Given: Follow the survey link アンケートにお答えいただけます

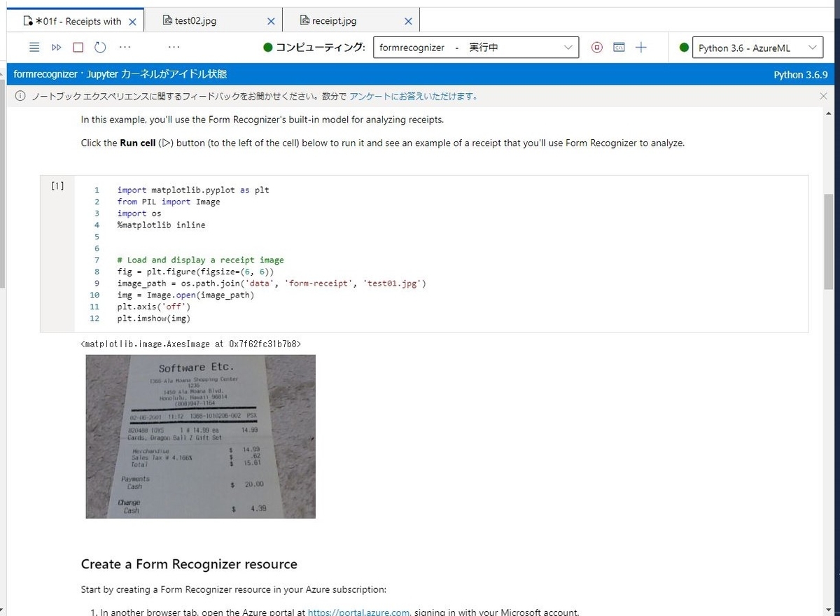Looking at the screenshot, I should point(414,96).
